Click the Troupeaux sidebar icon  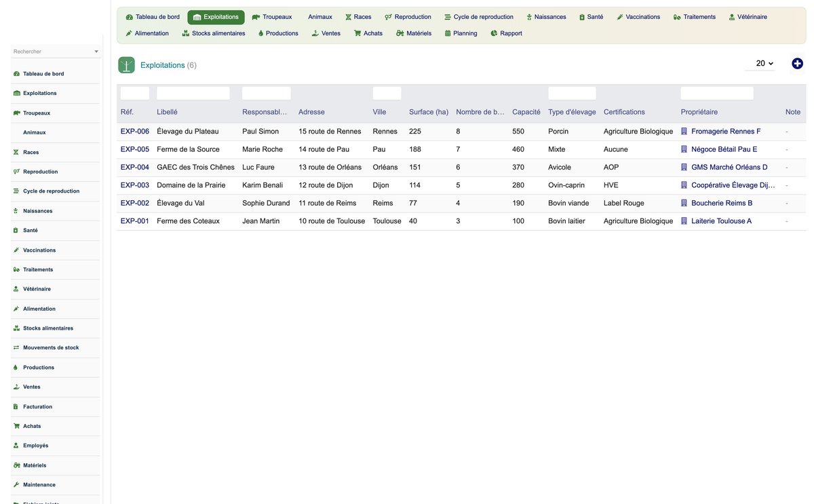(16, 113)
